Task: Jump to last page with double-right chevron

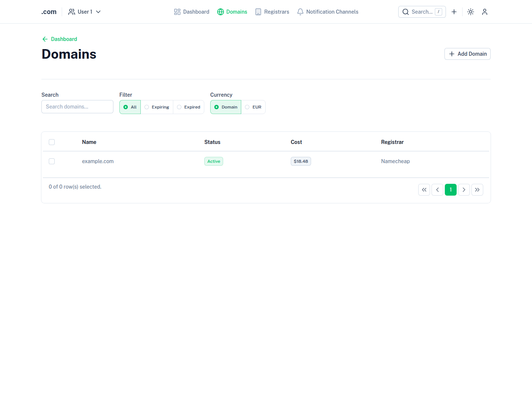Action: [x=477, y=190]
